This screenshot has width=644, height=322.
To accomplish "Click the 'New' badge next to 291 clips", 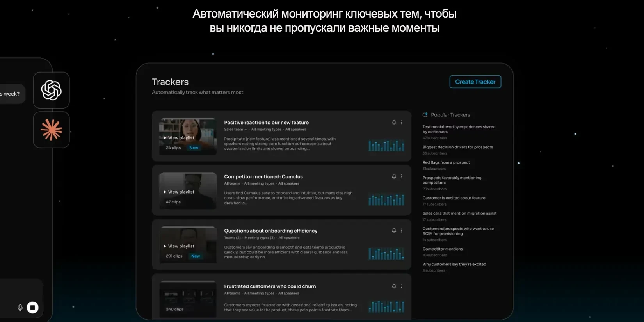I will (196, 256).
